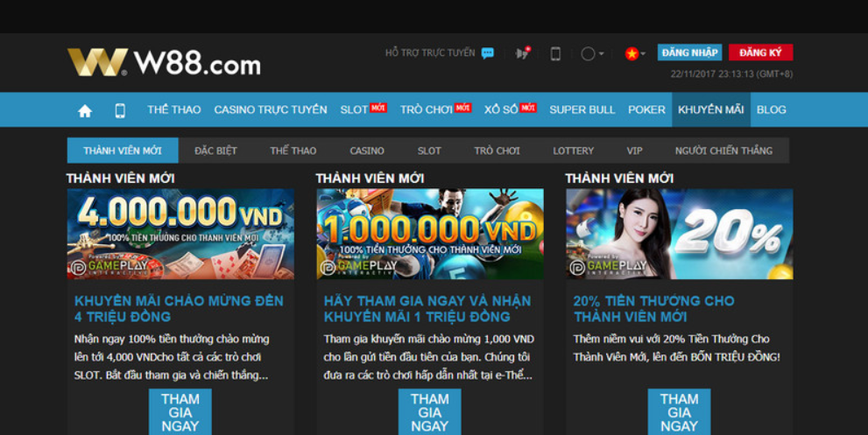The height and width of the screenshot is (435, 868).
Task: Expand the dropdown arrow beside circle icon
Action: (x=601, y=54)
